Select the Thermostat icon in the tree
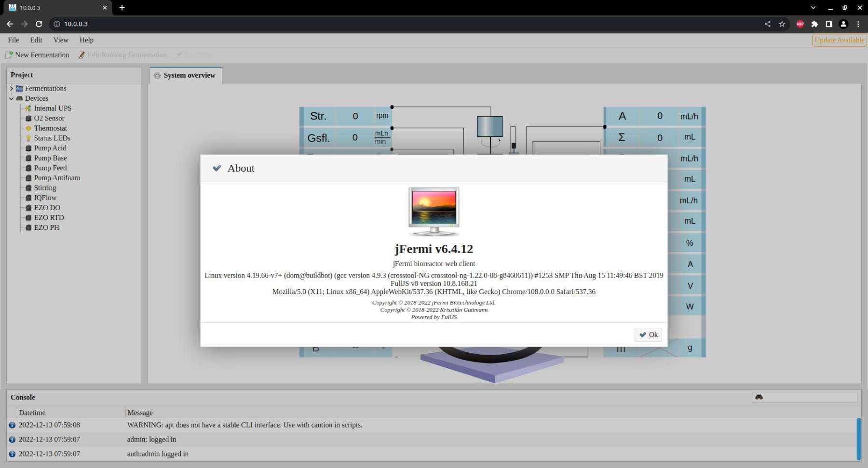Screen dimensions: 868x468 tap(28, 128)
